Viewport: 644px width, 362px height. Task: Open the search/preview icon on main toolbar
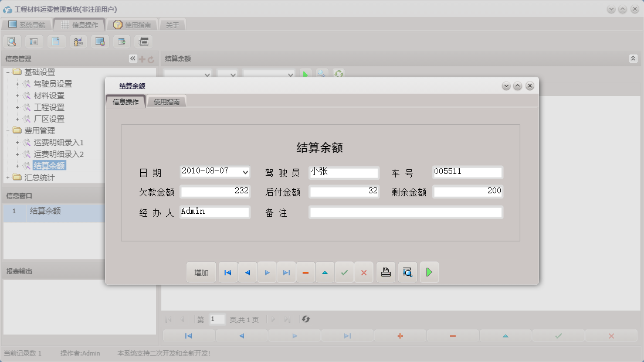click(x=12, y=41)
